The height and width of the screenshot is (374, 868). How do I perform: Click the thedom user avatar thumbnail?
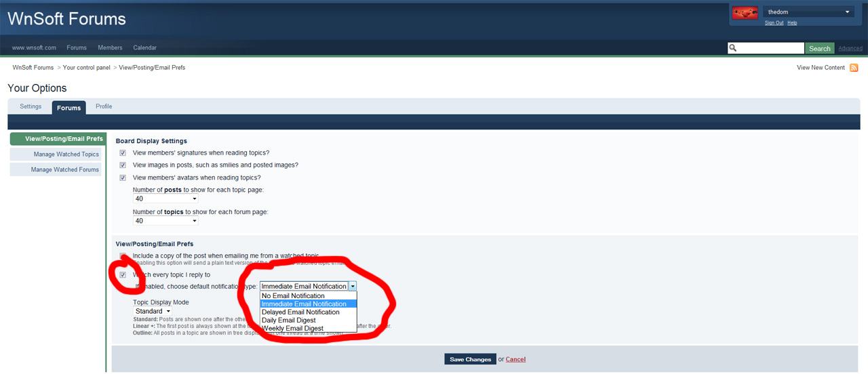(745, 13)
